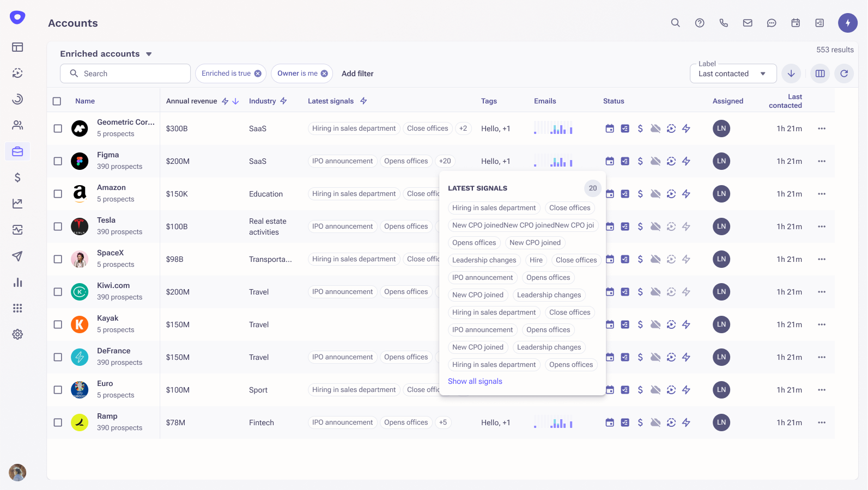
Task: Click the LN assigned avatar in Euro row
Action: (x=721, y=390)
